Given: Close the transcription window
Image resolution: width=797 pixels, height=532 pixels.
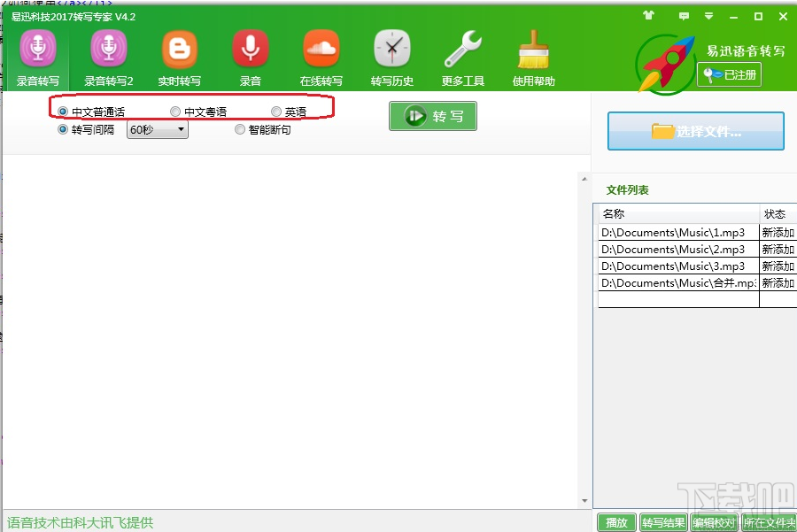Looking at the screenshot, I should (784, 16).
